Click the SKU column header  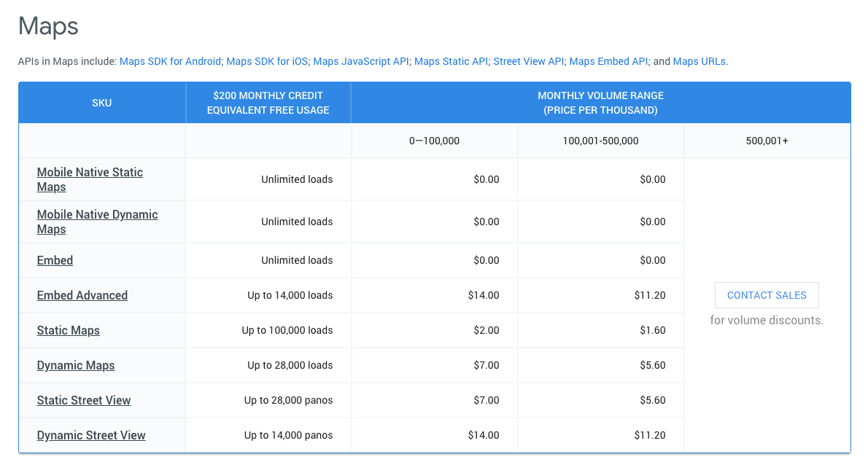[102, 103]
